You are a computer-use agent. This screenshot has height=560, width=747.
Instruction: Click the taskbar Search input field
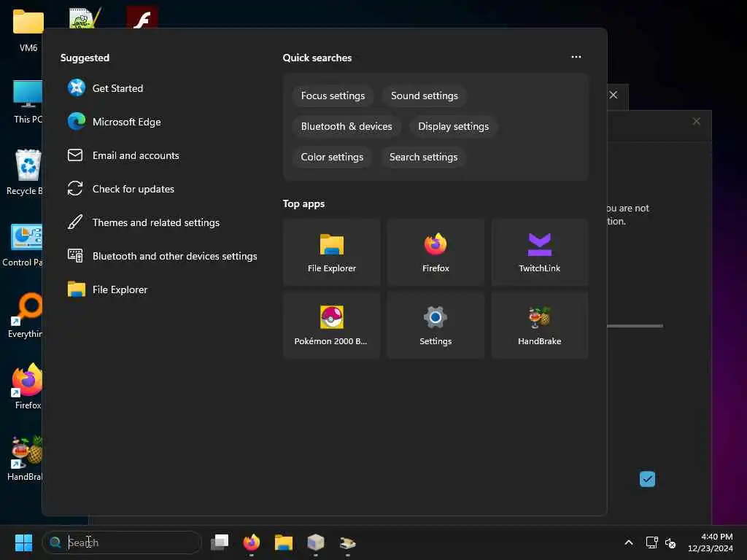pos(122,542)
